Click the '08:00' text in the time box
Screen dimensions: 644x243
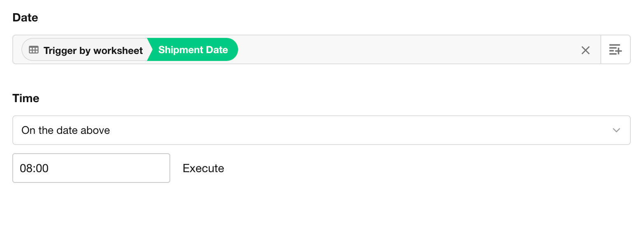pyautogui.click(x=34, y=168)
